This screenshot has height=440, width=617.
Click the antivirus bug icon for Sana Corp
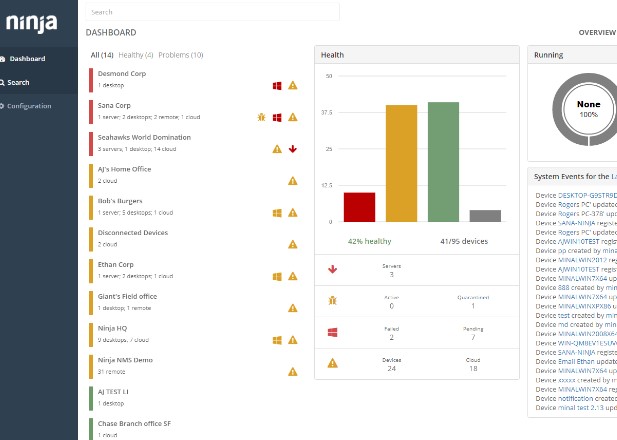(261, 117)
